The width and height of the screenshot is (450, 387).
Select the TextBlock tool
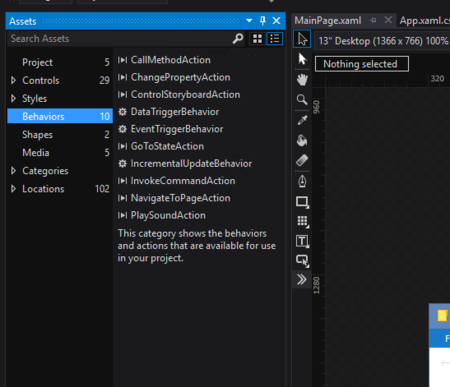[302, 241]
